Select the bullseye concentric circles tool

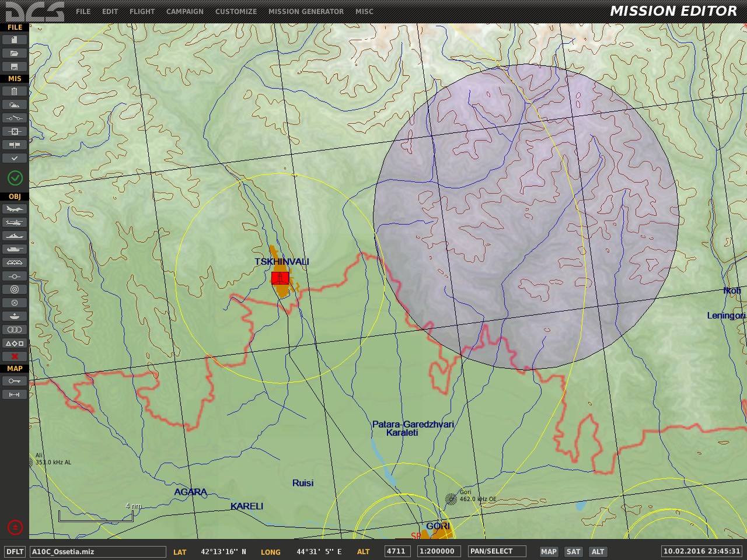coord(15,289)
